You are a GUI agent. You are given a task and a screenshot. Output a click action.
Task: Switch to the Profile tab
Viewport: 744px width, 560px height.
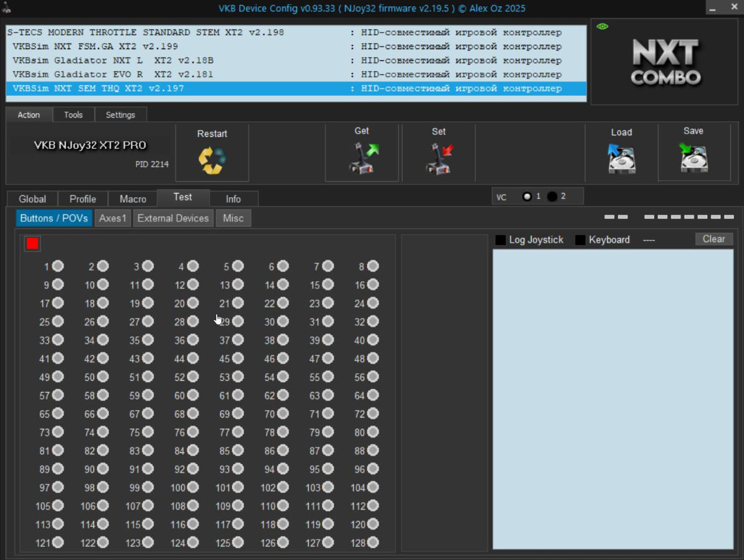[x=83, y=199]
